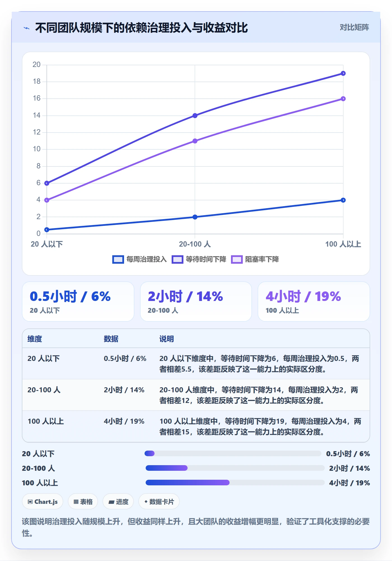Click the 说明 column header
The width and height of the screenshot is (392, 561).
pyautogui.click(x=167, y=339)
